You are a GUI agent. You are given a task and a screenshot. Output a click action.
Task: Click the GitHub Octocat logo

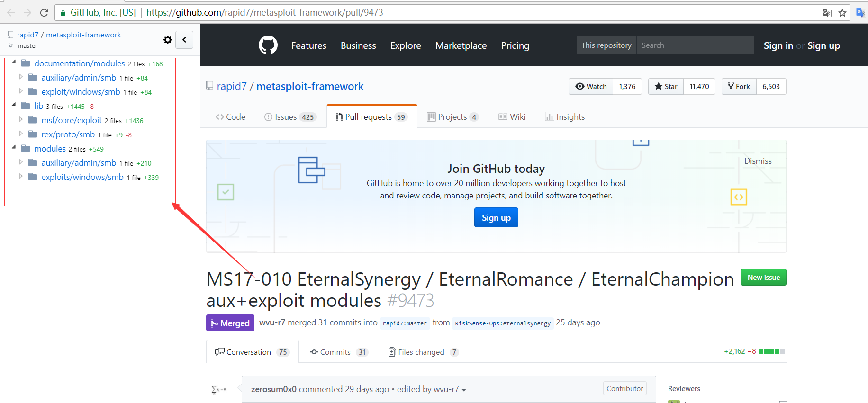268,45
